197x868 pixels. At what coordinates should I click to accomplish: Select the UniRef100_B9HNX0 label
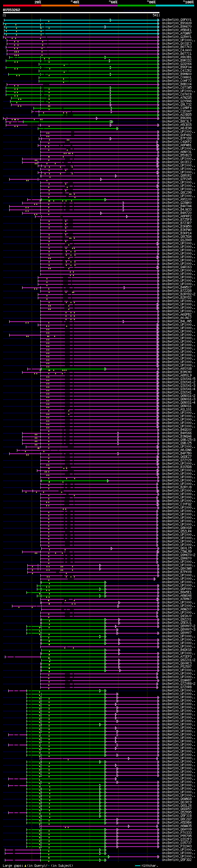[x=176, y=74]
